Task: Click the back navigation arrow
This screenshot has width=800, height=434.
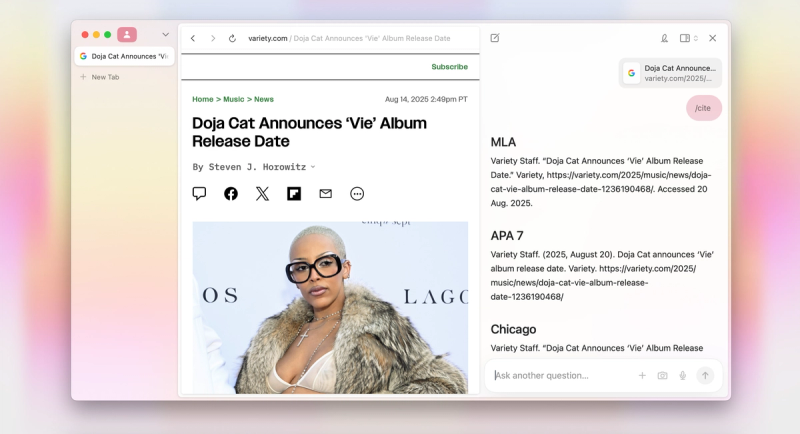Action: (x=193, y=38)
